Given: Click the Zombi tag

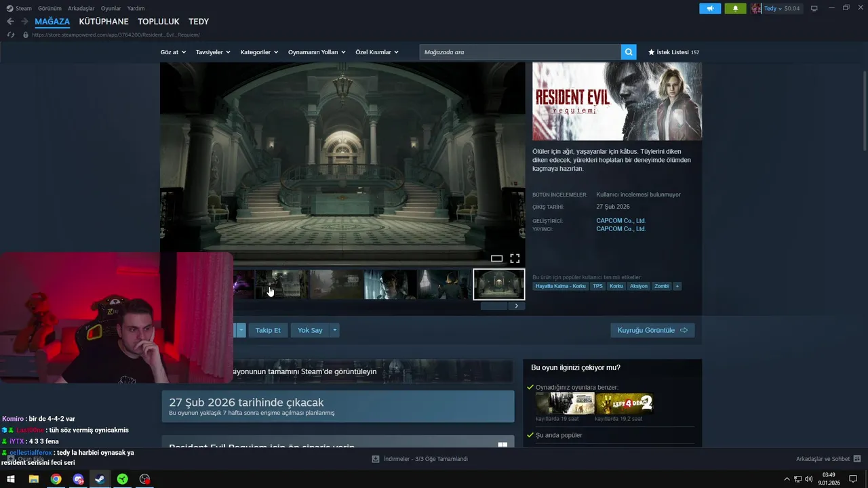Looking at the screenshot, I should pyautogui.click(x=661, y=286).
